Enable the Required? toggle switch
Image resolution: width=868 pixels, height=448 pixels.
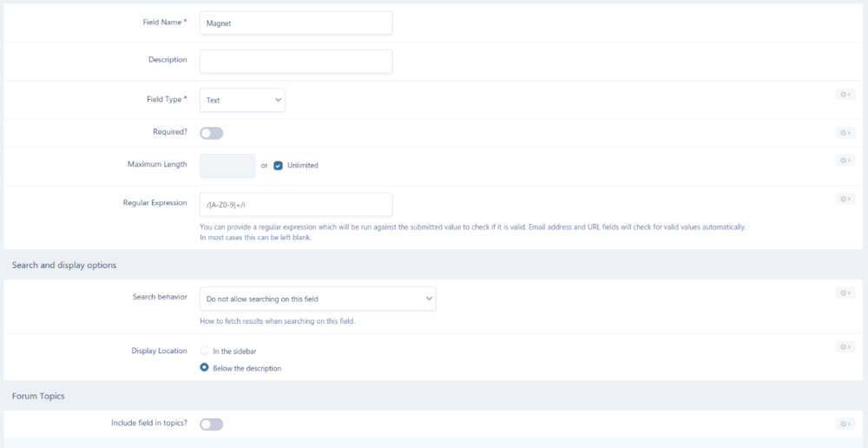tap(211, 133)
